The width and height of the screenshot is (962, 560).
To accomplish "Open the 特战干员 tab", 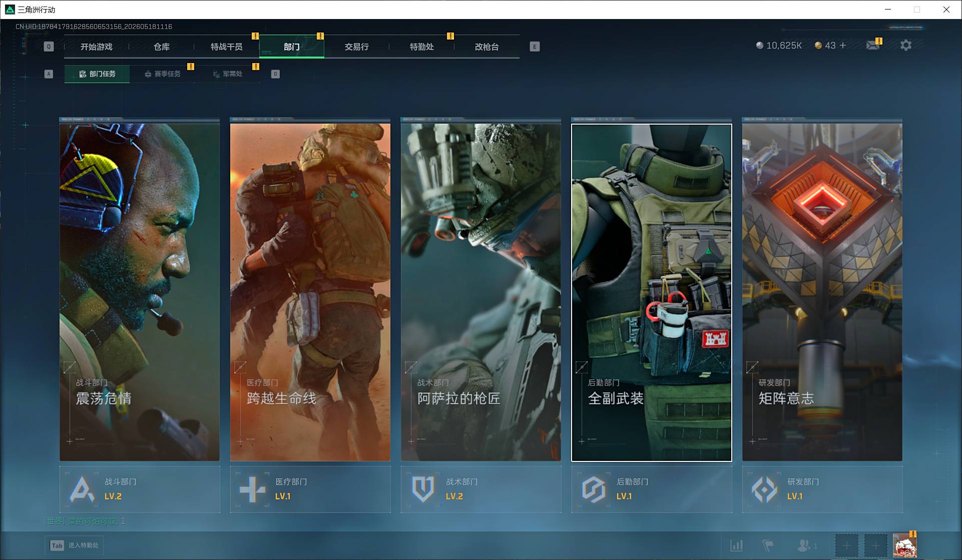I will 227,47.
